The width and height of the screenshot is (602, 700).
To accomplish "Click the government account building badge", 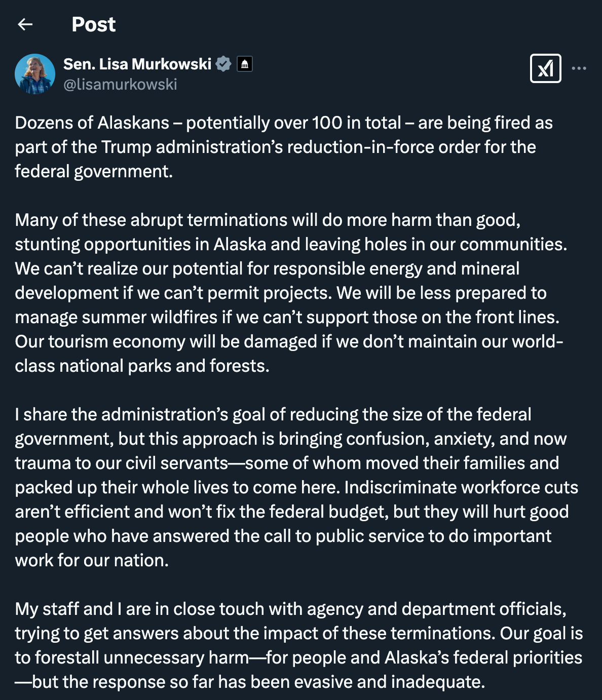I will click(245, 64).
